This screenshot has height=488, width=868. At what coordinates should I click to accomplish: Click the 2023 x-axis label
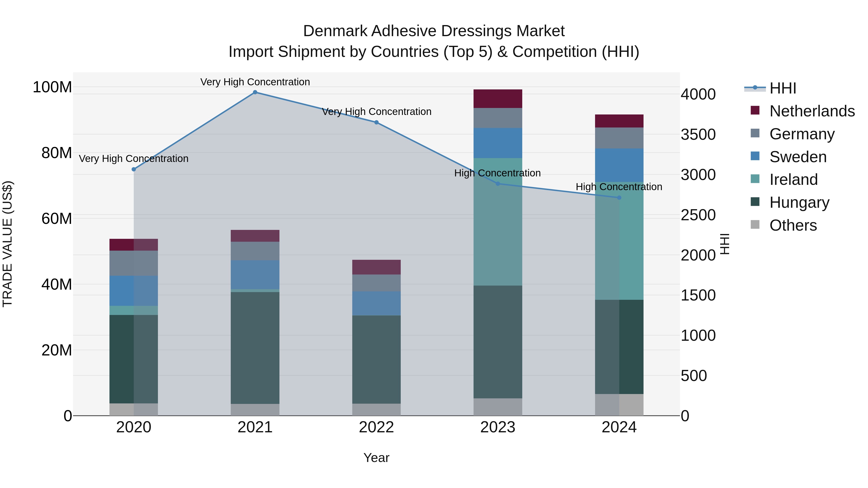[x=498, y=427]
